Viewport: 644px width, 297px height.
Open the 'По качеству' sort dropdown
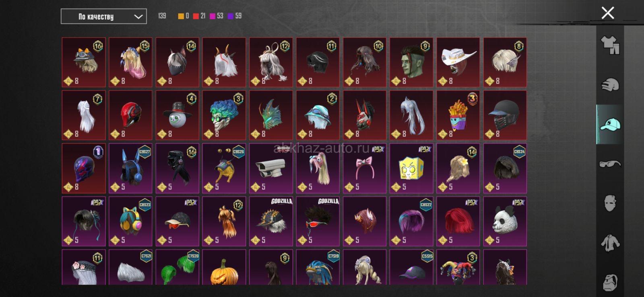click(x=104, y=16)
